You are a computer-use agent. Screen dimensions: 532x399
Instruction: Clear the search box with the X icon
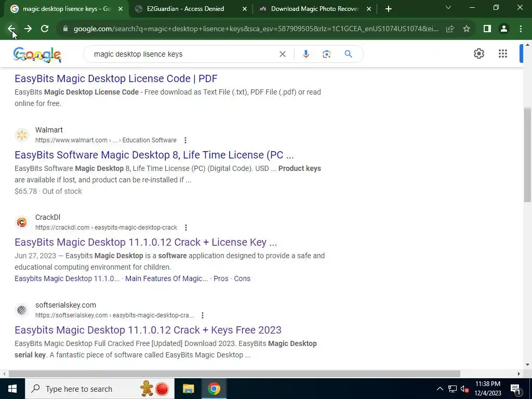point(282,54)
